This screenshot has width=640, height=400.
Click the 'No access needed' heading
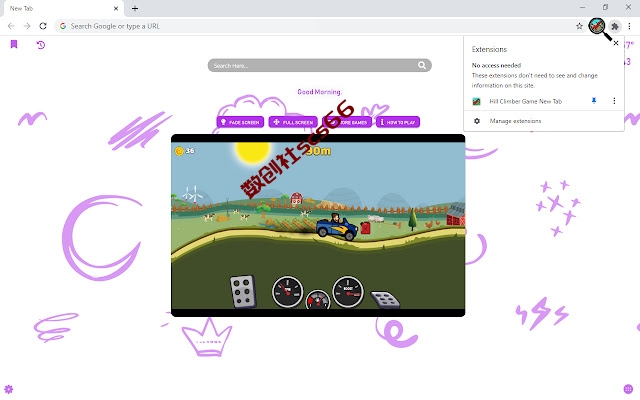(496, 65)
